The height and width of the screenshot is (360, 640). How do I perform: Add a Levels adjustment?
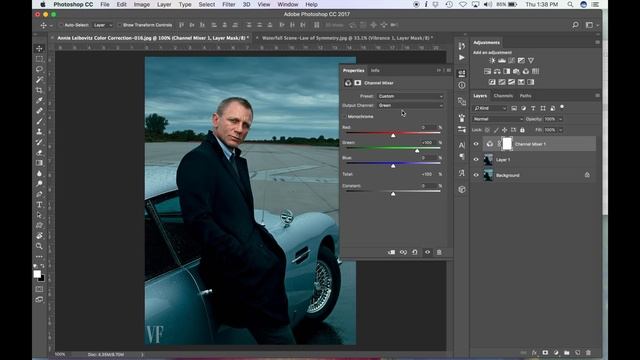coord(502,60)
